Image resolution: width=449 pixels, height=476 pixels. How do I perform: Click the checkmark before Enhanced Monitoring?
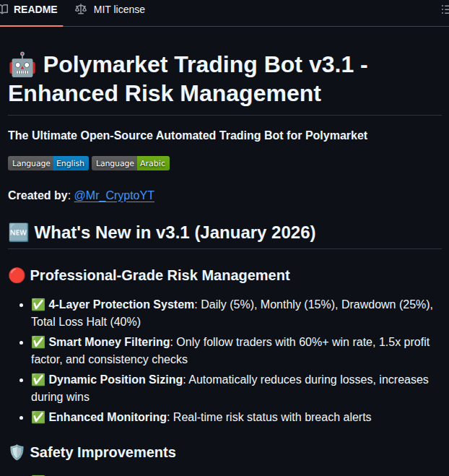coord(38,417)
